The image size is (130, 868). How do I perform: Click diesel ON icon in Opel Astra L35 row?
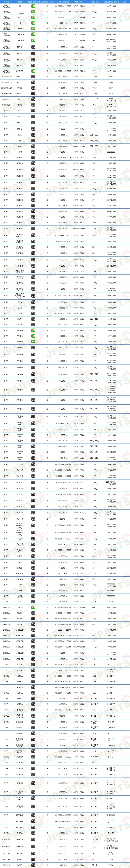tap(33, 710)
